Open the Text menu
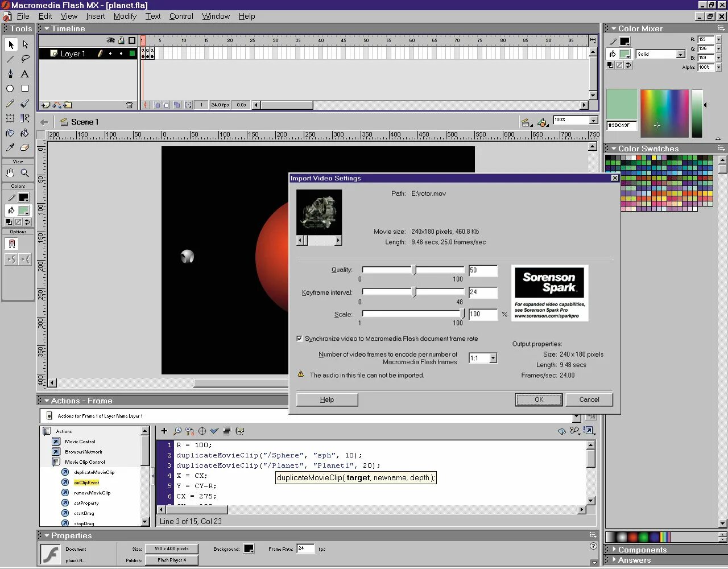This screenshot has height=569, width=728. click(152, 16)
